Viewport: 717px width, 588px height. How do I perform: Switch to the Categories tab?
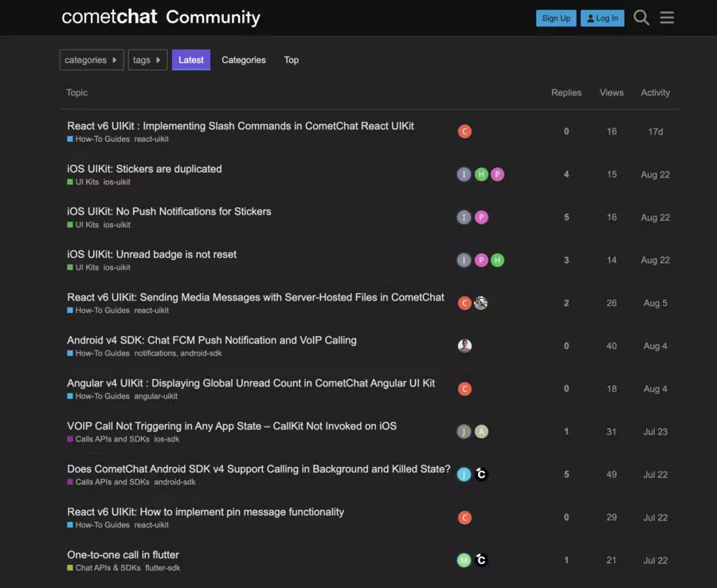(x=243, y=60)
